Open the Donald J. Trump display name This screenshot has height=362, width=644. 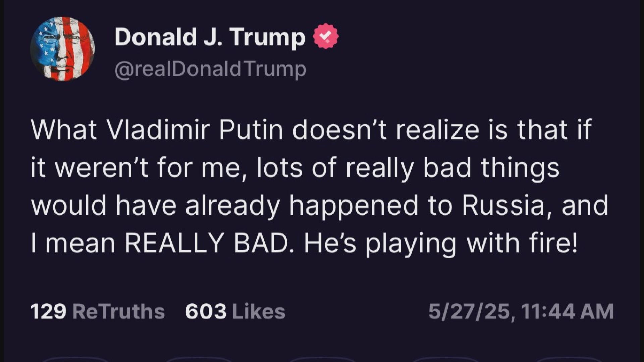click(x=210, y=37)
